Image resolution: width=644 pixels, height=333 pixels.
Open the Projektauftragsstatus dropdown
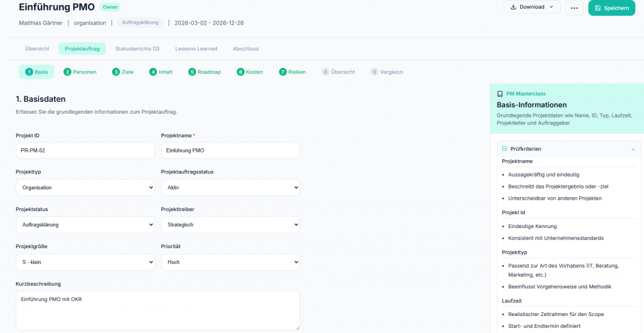point(230,187)
